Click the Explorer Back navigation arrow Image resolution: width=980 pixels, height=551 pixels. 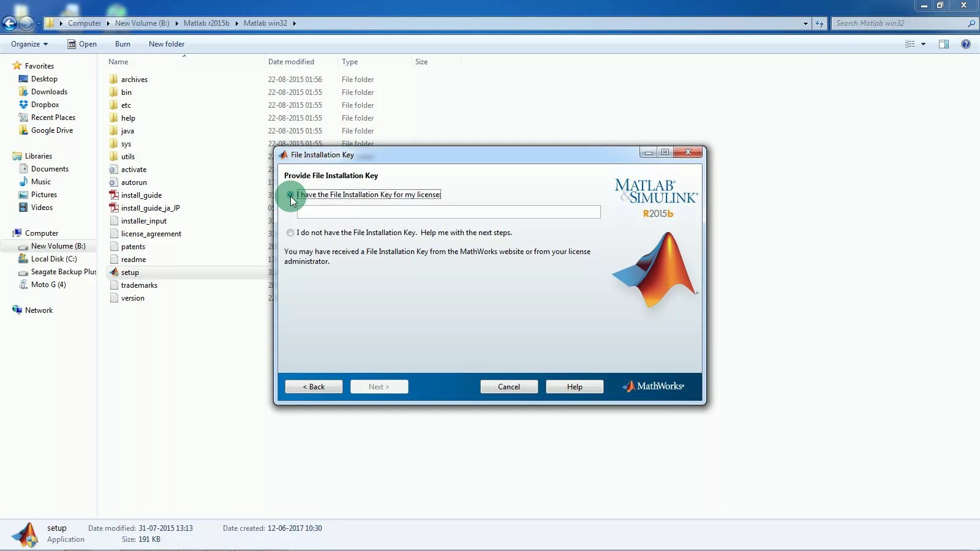click(10, 23)
